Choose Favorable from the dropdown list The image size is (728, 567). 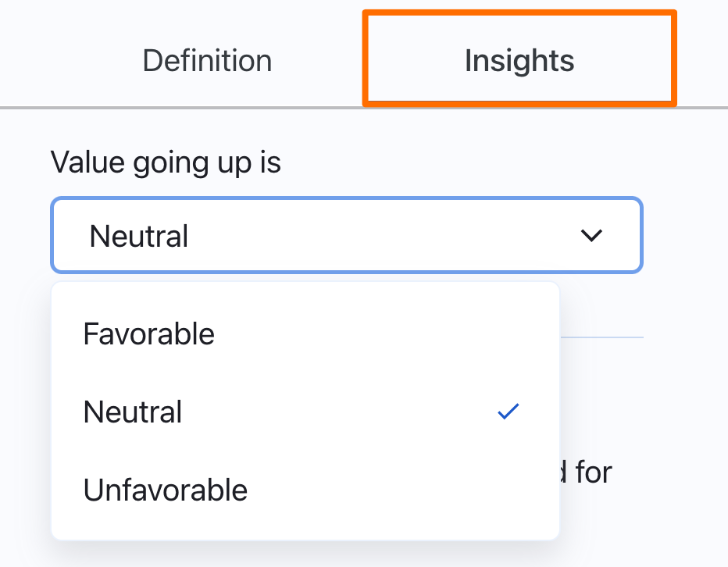[148, 334]
